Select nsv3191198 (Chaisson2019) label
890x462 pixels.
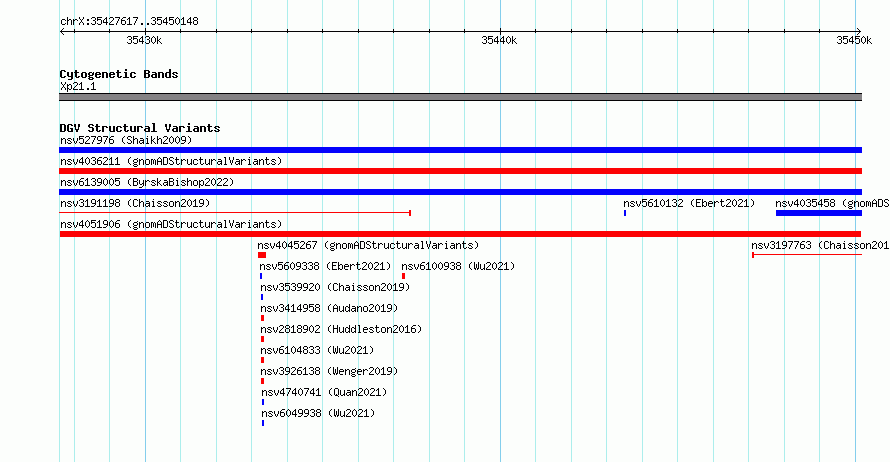point(135,203)
